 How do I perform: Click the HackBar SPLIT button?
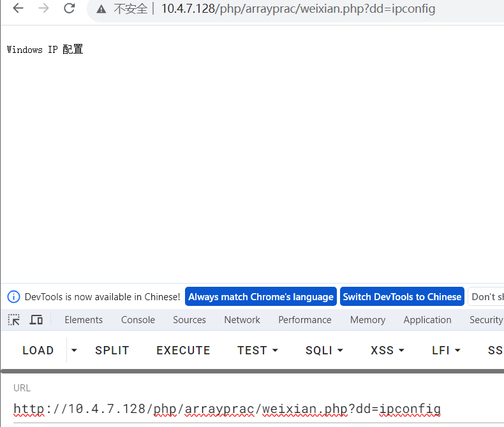point(112,351)
